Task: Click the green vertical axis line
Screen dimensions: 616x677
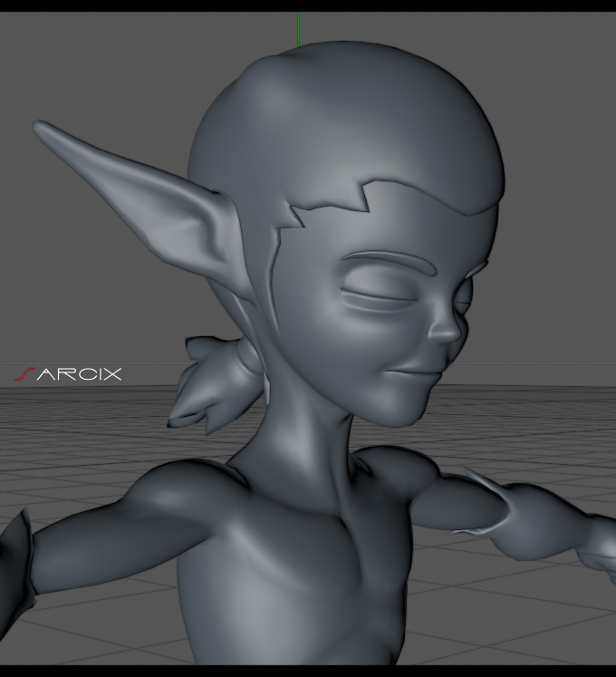Action: click(298, 29)
